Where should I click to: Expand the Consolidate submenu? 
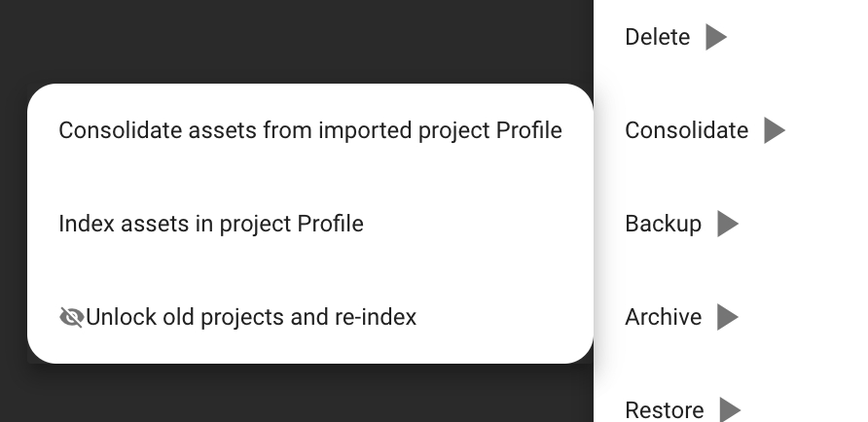coord(775,130)
